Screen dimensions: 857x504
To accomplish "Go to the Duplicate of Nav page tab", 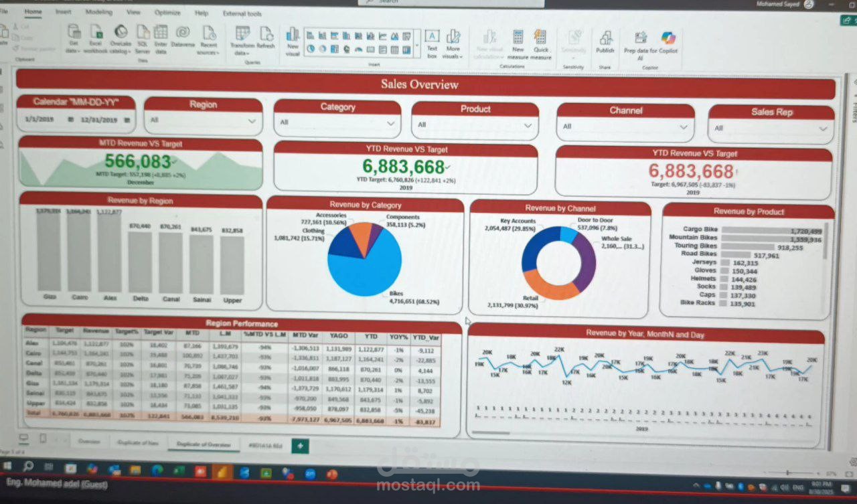I will pyautogui.click(x=137, y=443).
